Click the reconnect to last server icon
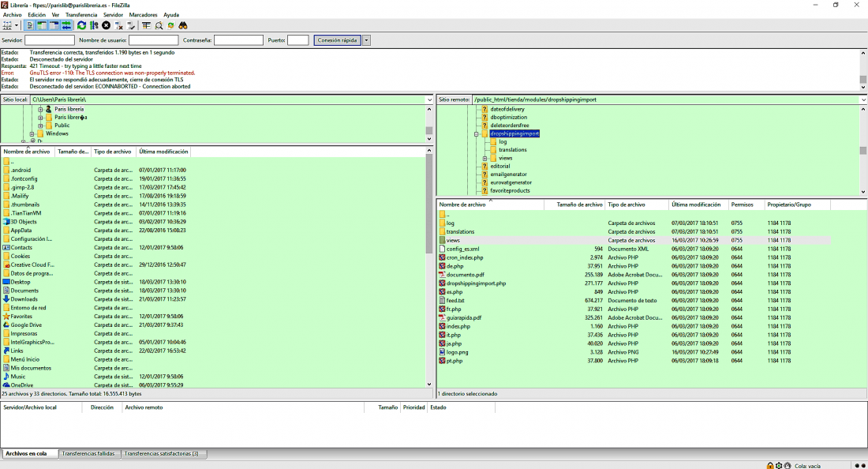Image resolution: width=868 pixels, height=469 pixels. [x=131, y=25]
